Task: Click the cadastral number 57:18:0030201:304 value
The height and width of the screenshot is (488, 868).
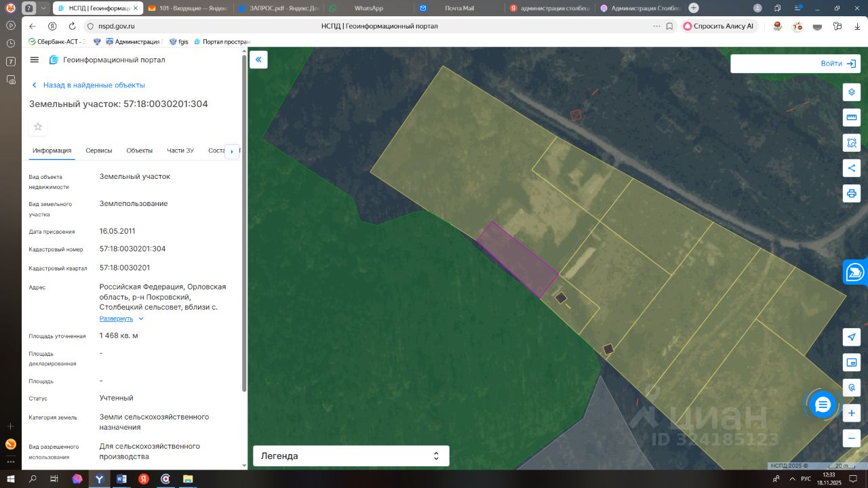Action: pyautogui.click(x=132, y=249)
